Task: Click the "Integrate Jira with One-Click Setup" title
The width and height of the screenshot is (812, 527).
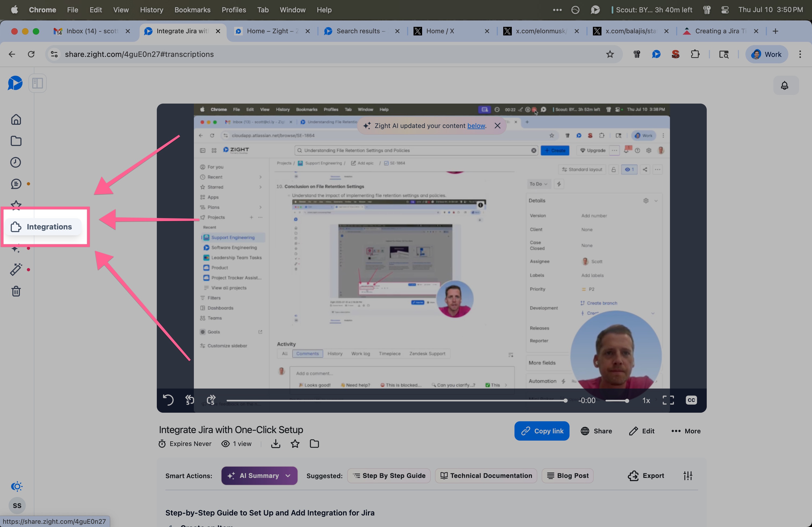Action: (x=231, y=430)
